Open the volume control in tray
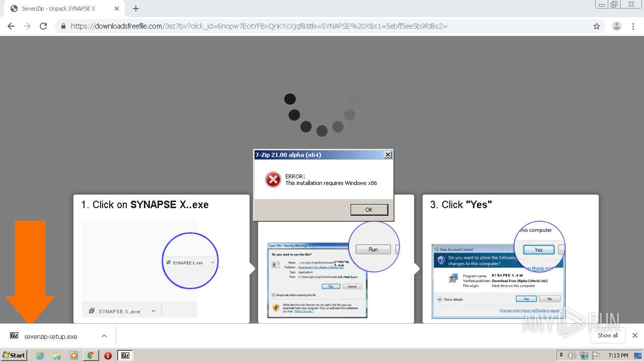 point(572,355)
